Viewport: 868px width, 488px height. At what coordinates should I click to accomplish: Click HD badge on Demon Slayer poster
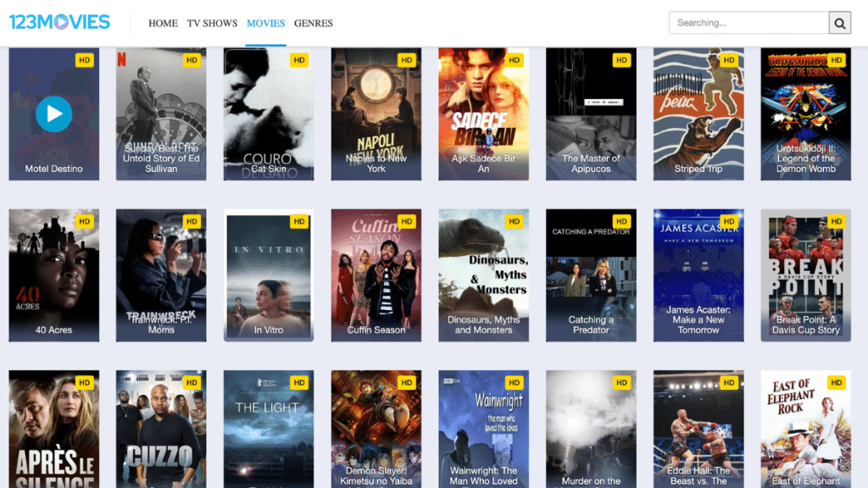[x=406, y=382]
